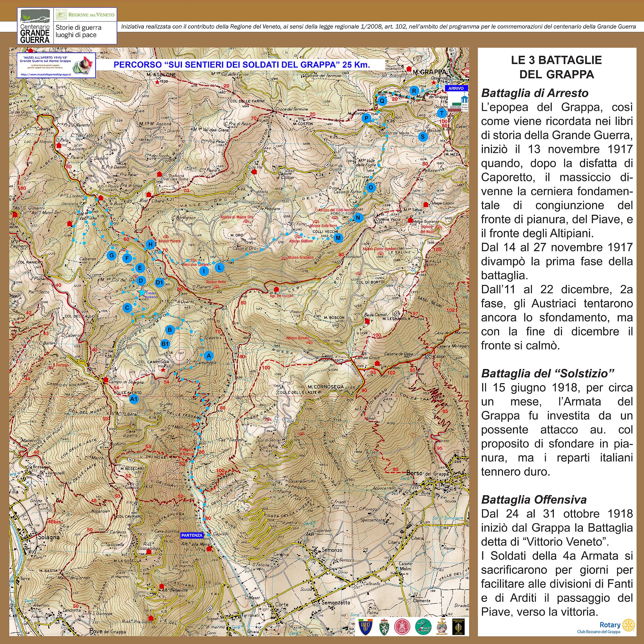Click waypoint marker T
Image resolution: width=644 pixels, height=644 pixels.
pyautogui.click(x=442, y=113)
